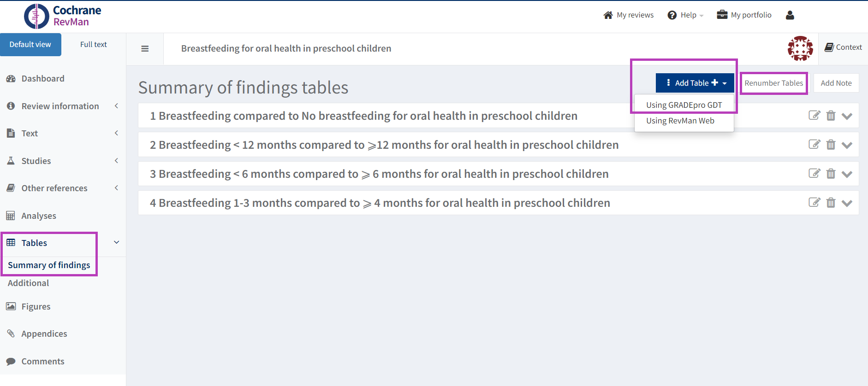Viewport: 868px width, 386px height.
Task: Expand Review information submenu
Action: [116, 106]
